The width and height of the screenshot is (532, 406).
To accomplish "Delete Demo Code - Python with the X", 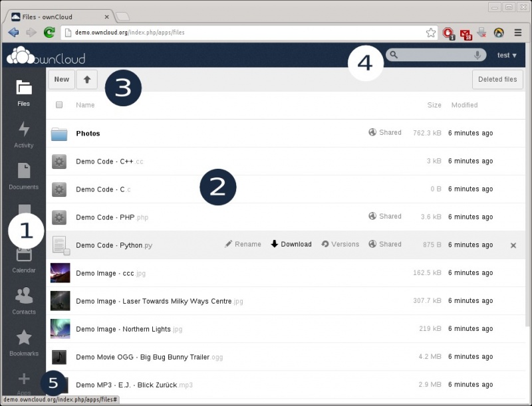I will (x=513, y=245).
